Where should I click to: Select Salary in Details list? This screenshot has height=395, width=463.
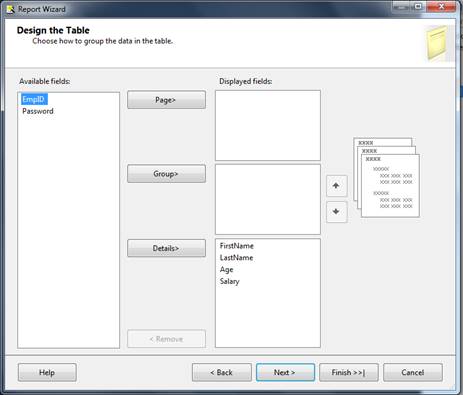230,281
